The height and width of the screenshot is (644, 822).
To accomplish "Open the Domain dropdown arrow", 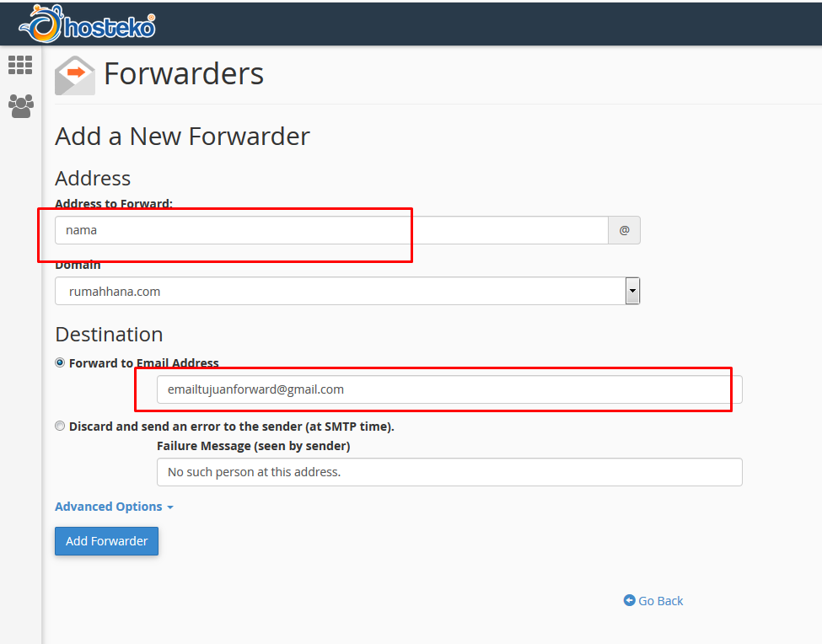I will click(x=632, y=291).
